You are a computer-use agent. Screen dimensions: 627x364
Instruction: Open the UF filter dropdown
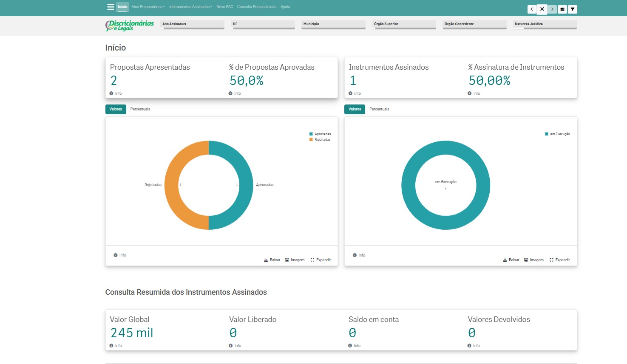coord(263,25)
